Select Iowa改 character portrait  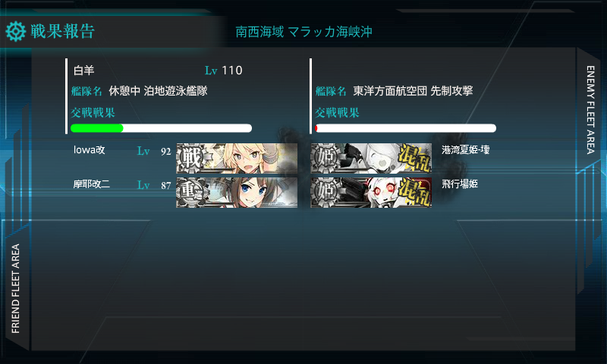pyautogui.click(x=237, y=158)
